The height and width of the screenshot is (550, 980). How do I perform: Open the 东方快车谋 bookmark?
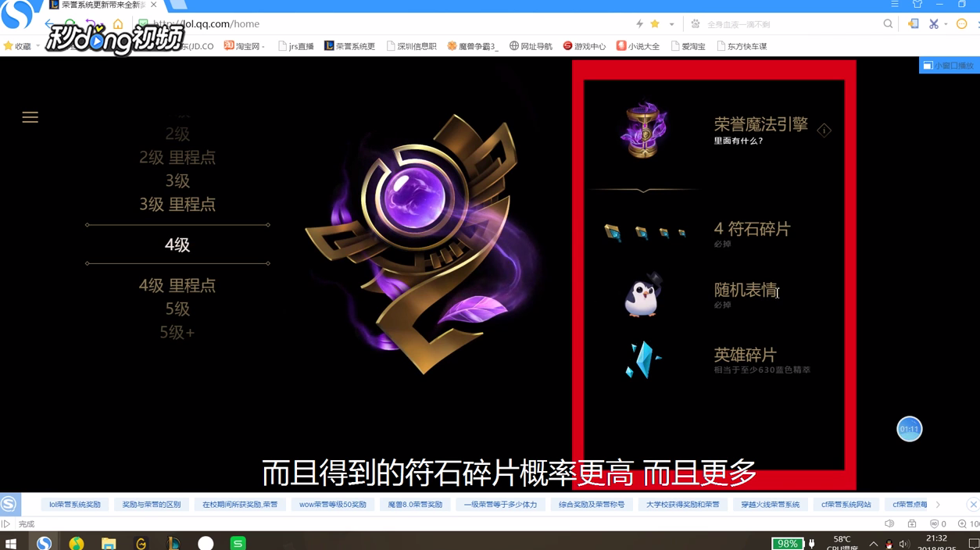click(741, 46)
